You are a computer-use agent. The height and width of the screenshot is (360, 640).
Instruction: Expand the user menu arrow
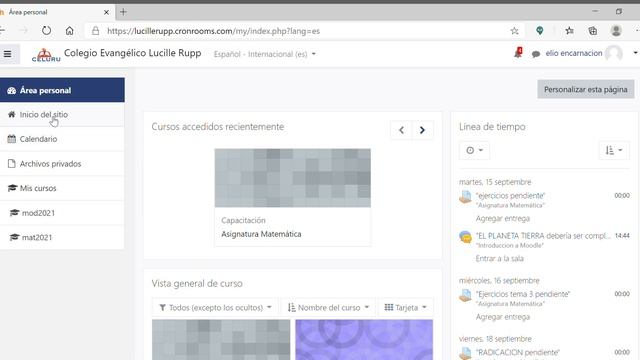pos(635,53)
